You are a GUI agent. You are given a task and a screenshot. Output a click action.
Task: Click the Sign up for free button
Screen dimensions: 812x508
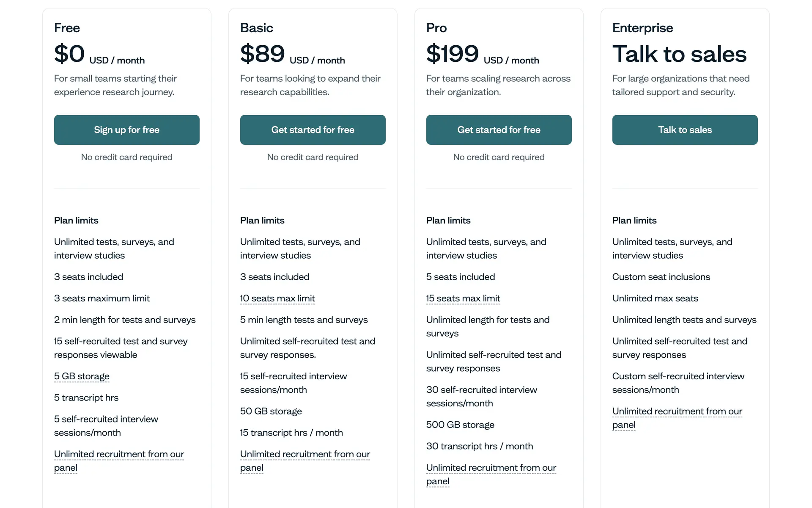(x=126, y=130)
